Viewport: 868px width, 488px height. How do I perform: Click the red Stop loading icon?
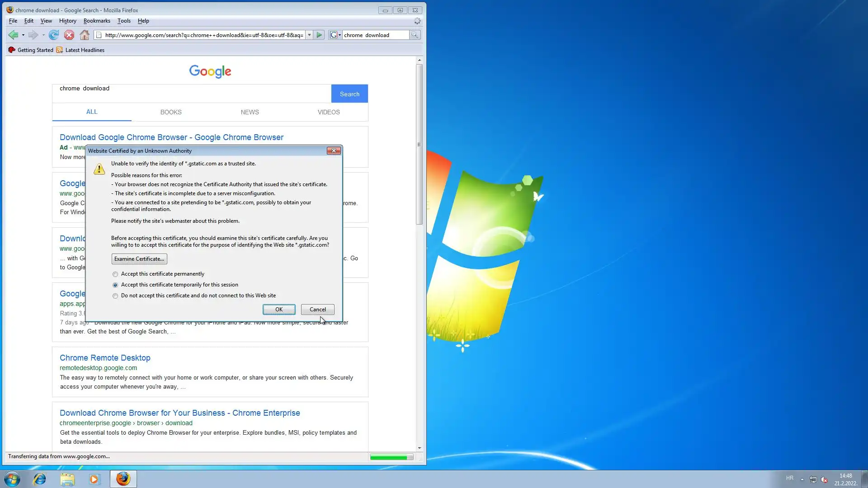(69, 35)
